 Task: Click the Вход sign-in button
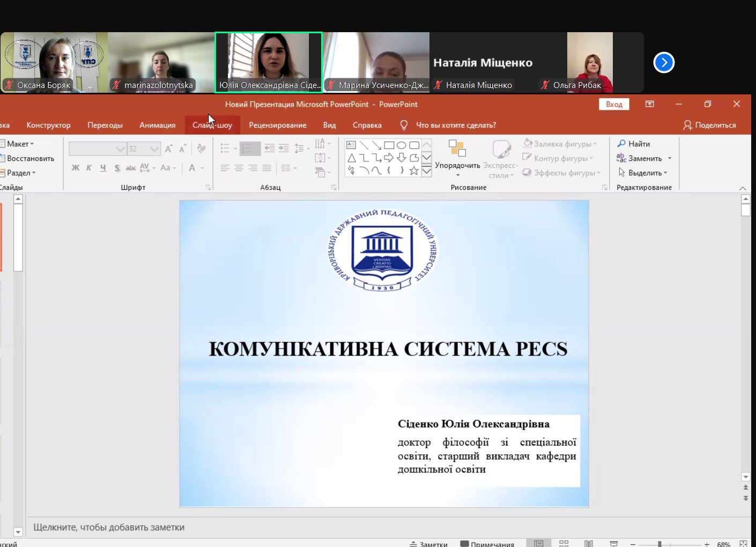[x=614, y=104]
